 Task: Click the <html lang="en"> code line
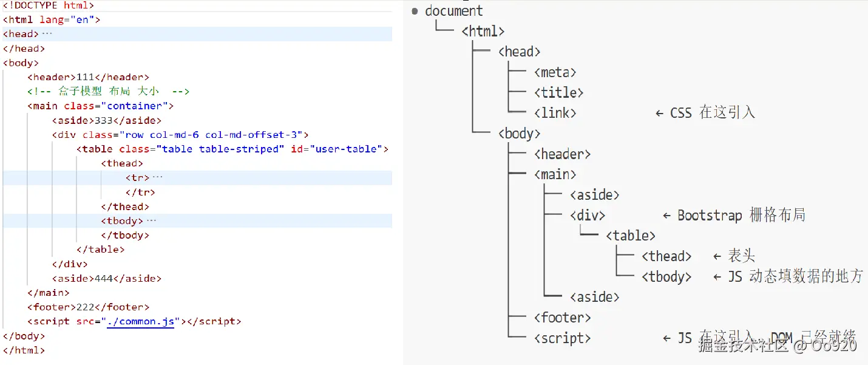(x=52, y=19)
